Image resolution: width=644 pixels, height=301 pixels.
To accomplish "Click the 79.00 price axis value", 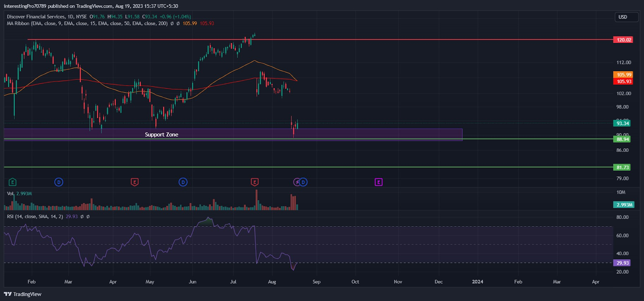I will click(622, 178).
